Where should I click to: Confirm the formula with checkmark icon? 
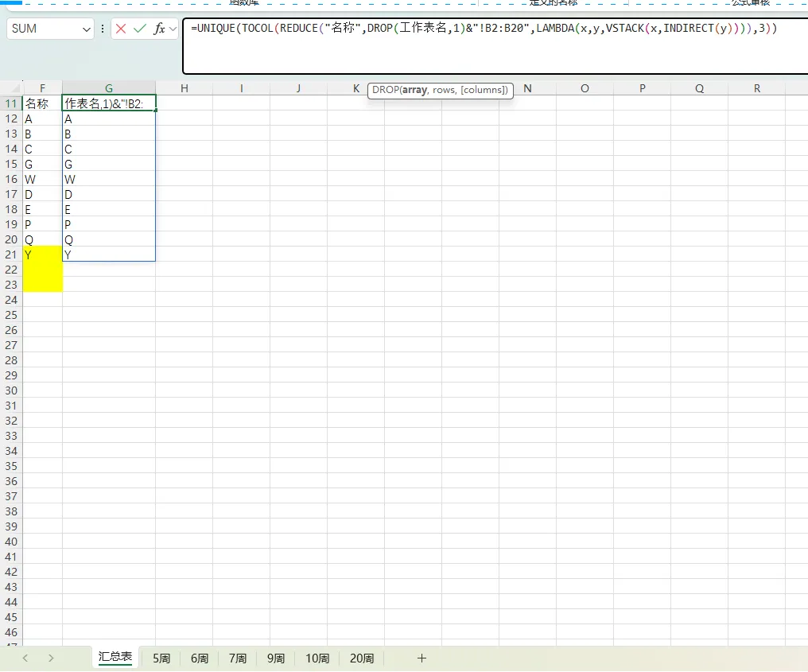(140, 29)
